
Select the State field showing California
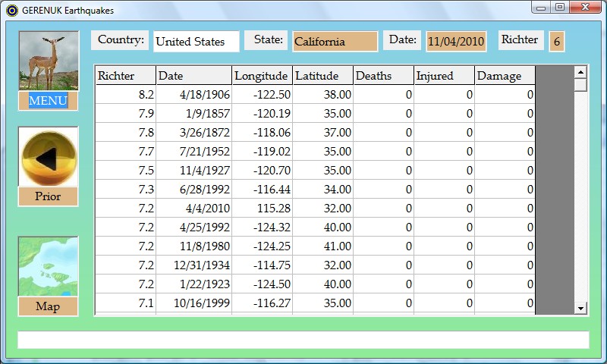[x=335, y=42]
